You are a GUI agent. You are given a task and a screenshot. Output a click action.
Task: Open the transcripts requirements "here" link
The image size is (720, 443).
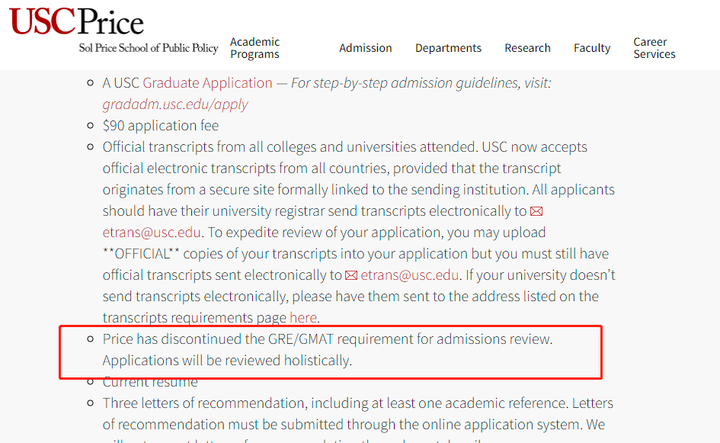(303, 318)
